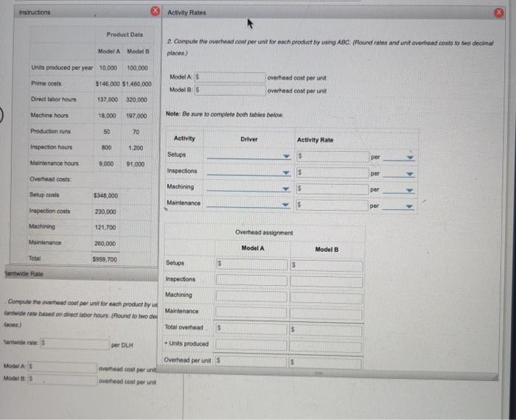Select the Setups Model A assignment field
This screenshot has width=516, height=420.
coord(251,264)
